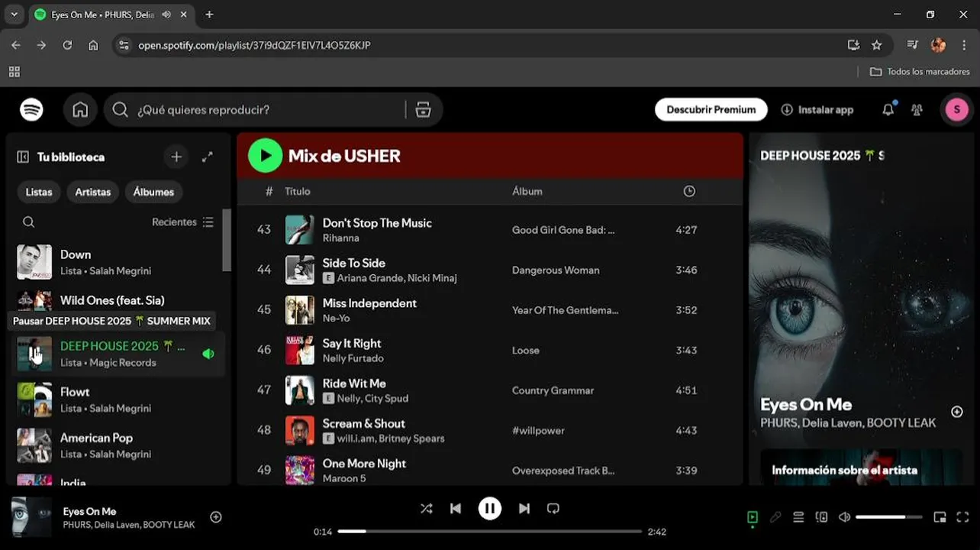Viewport: 980px width, 550px height.
Task: Click Instalar app button
Action: [x=817, y=110]
